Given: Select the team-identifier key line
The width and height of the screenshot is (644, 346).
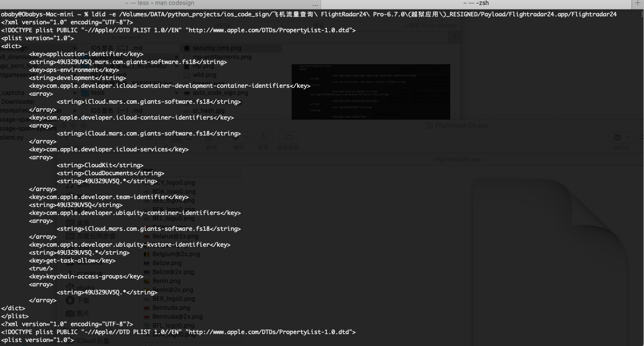Looking at the screenshot, I should (x=109, y=197).
